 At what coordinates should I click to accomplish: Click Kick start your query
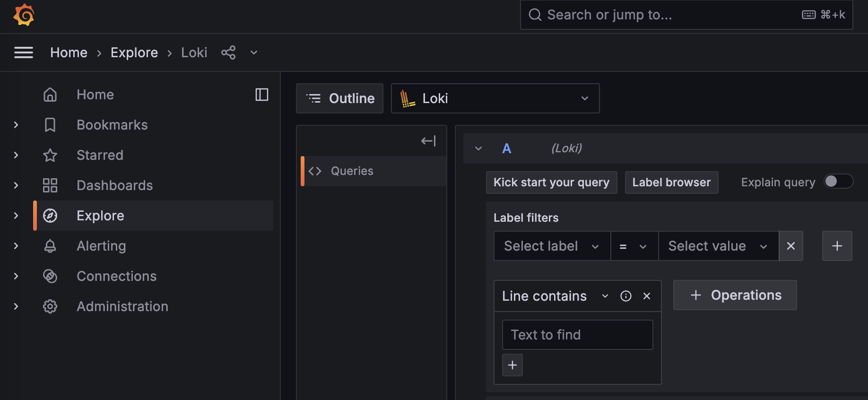(x=551, y=183)
